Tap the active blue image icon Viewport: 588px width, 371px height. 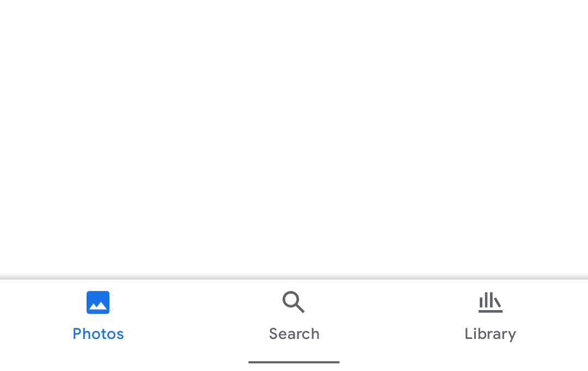[98, 302]
